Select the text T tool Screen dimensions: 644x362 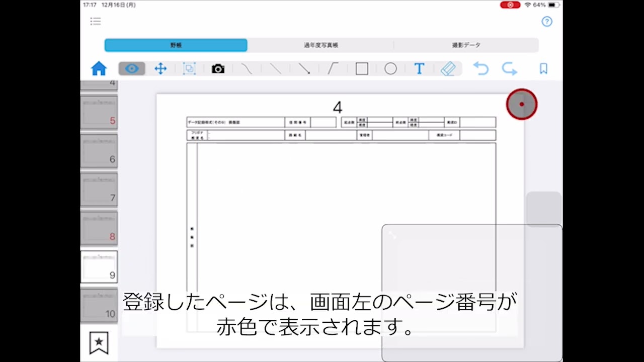tap(419, 68)
